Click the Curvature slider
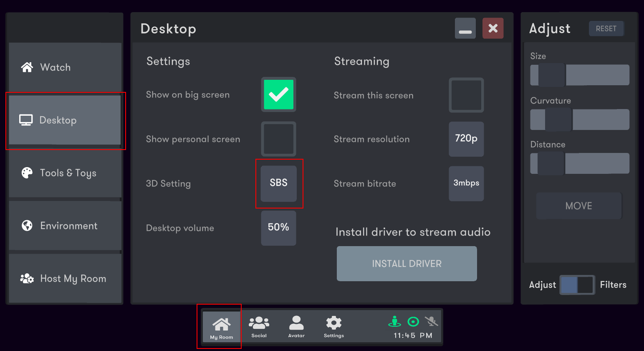The image size is (644, 351). click(x=579, y=120)
